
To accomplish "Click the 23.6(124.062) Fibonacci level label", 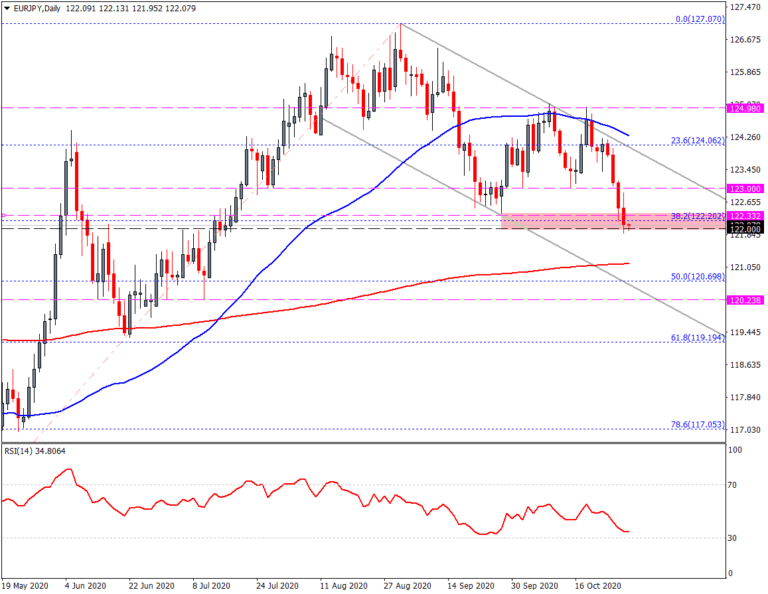I will [x=698, y=141].
